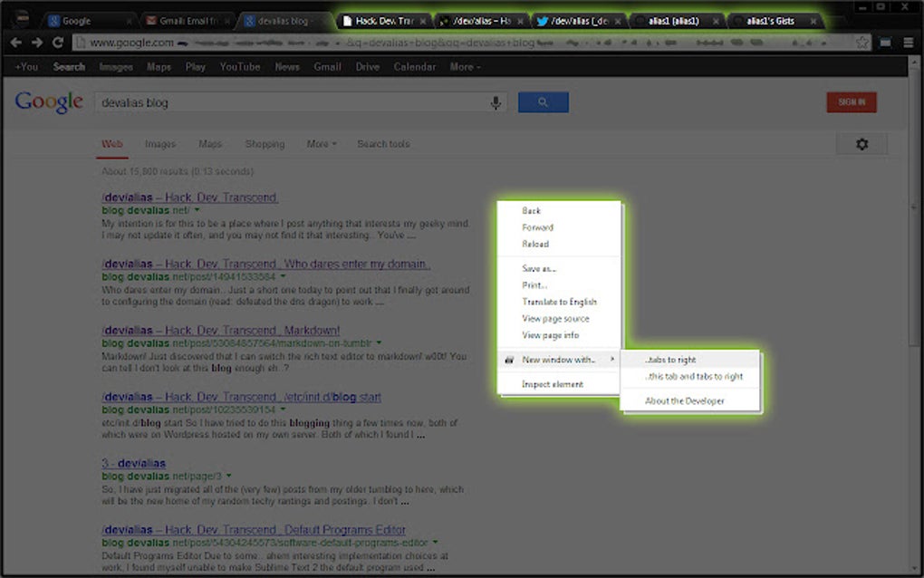Click the Google logo
This screenshot has height=578, width=924.
48,102
